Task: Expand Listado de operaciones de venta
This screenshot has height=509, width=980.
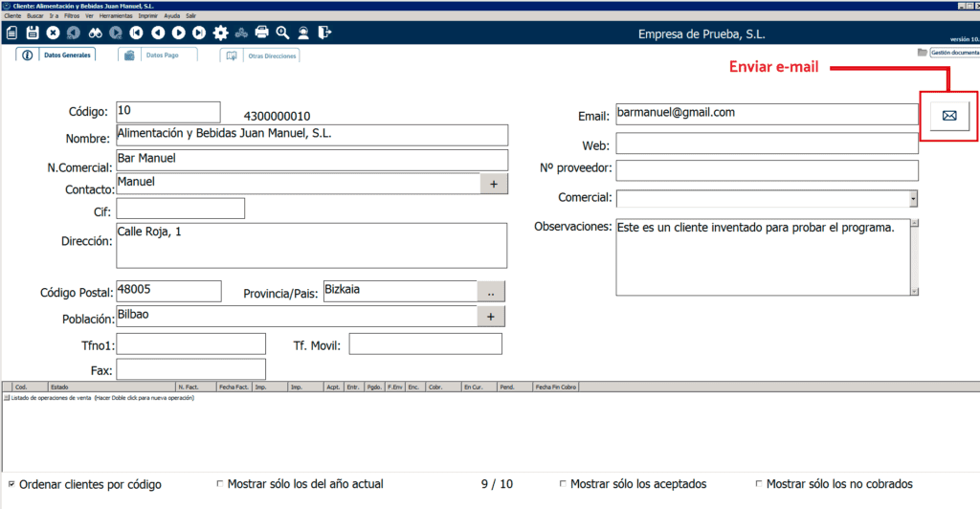Action: point(6,398)
